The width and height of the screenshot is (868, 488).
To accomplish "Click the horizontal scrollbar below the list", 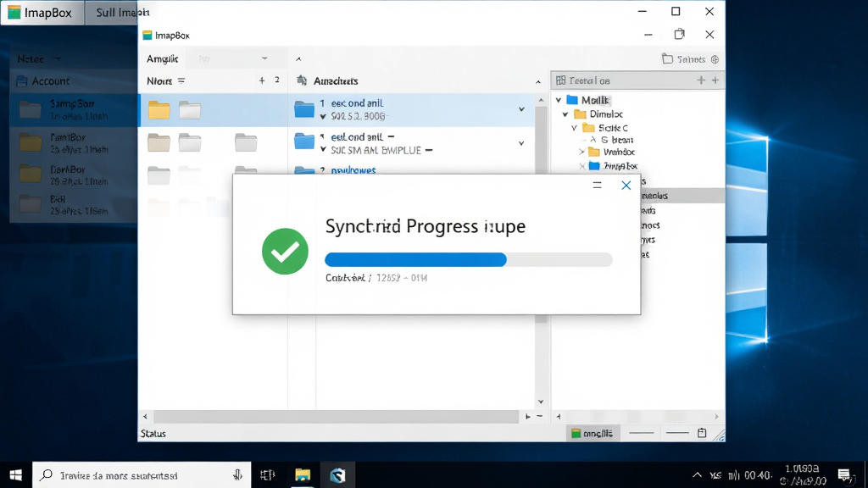I will tap(336, 416).
